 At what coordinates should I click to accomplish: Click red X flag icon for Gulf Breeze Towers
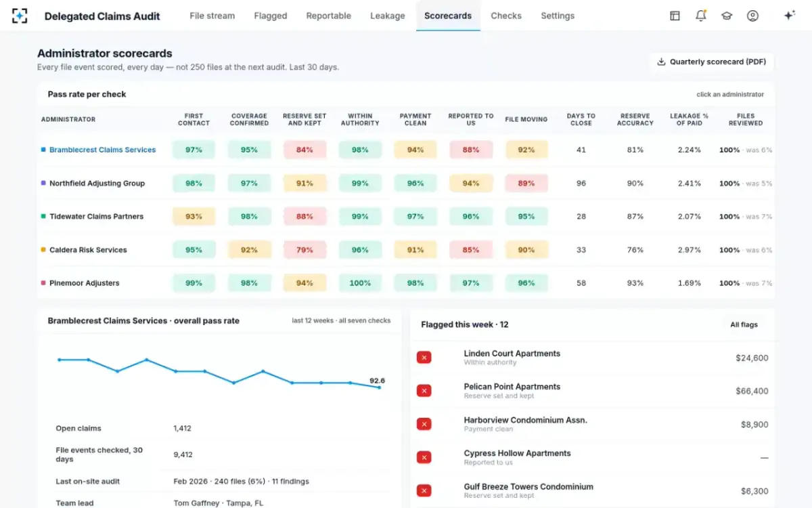pyautogui.click(x=424, y=490)
